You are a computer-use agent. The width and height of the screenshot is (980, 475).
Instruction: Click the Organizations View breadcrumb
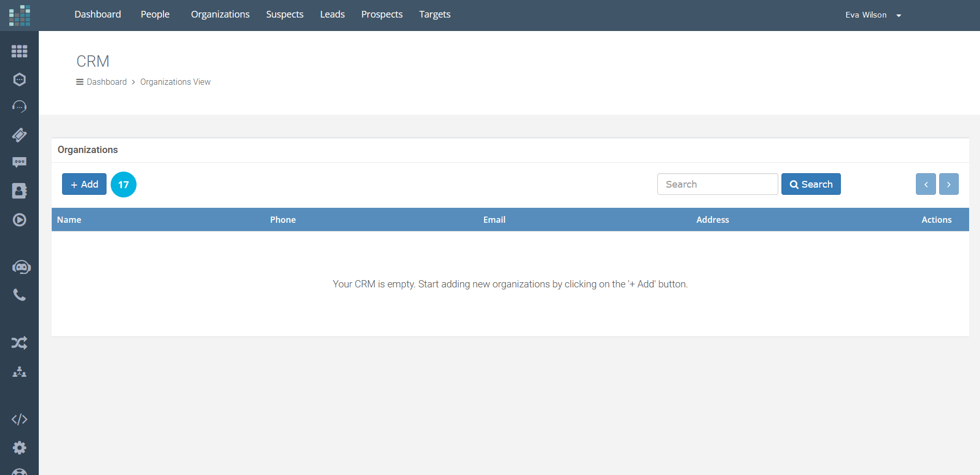(x=175, y=82)
